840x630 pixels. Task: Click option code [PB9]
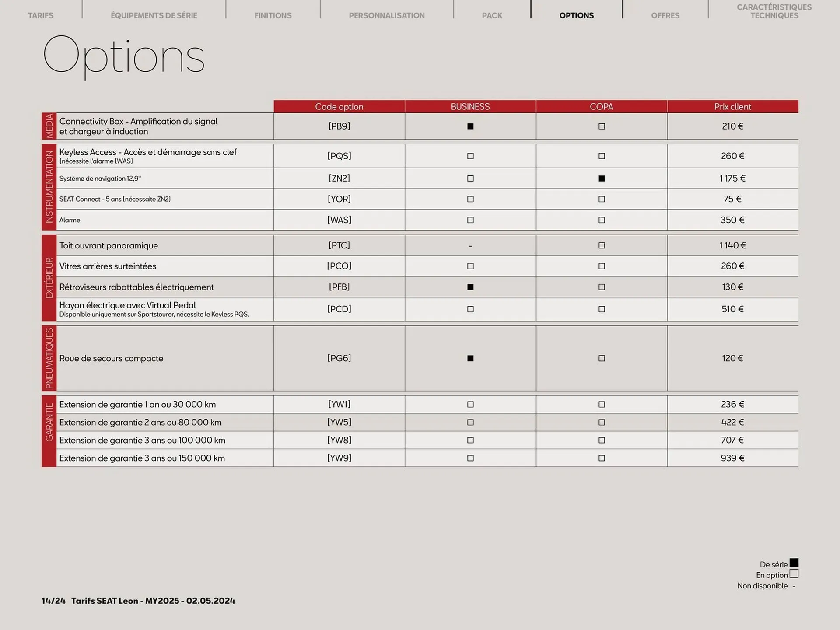pyautogui.click(x=339, y=126)
